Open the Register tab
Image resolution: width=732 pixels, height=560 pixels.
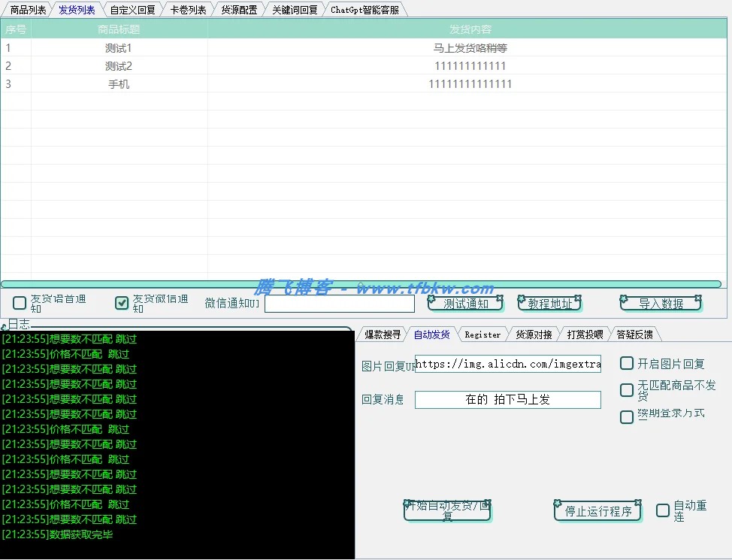point(483,334)
